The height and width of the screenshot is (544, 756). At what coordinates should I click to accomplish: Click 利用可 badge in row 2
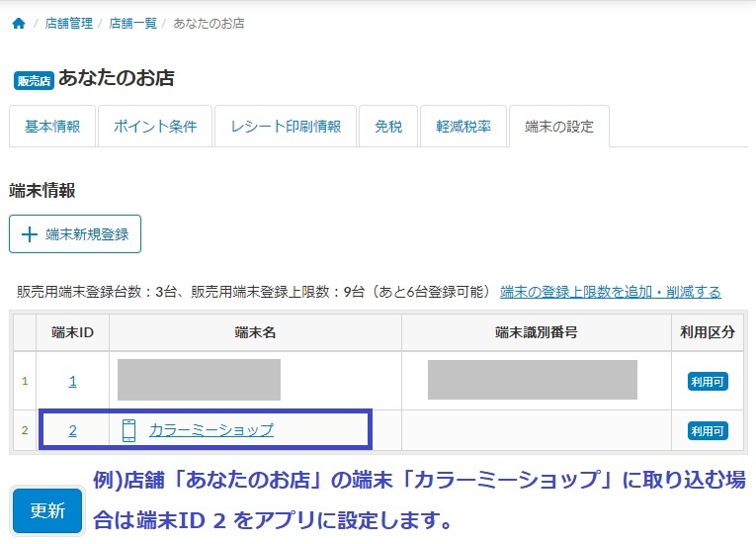pyautogui.click(x=708, y=431)
